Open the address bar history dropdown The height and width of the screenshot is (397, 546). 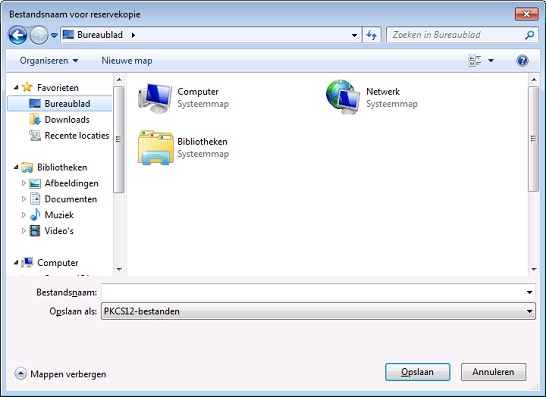[354, 35]
